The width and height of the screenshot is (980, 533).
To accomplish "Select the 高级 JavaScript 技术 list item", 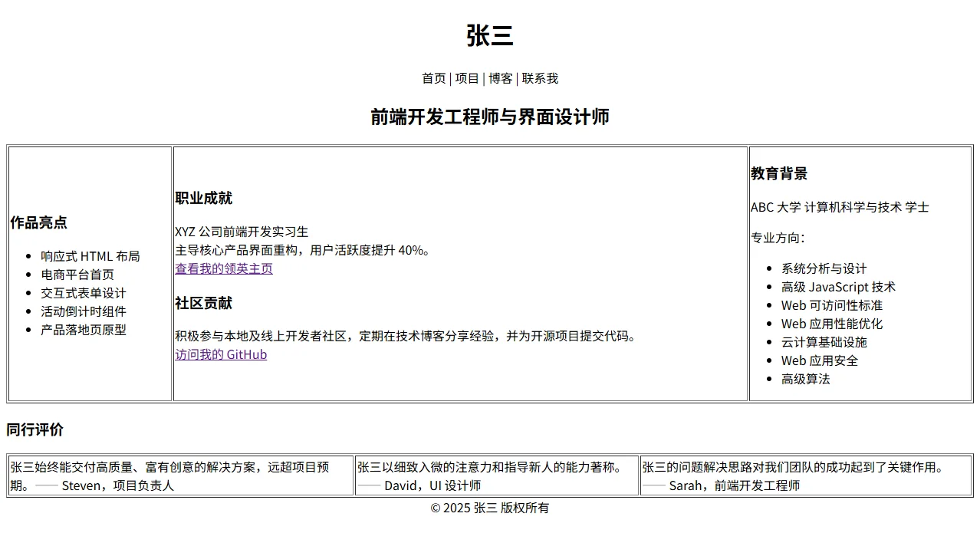I will [838, 287].
